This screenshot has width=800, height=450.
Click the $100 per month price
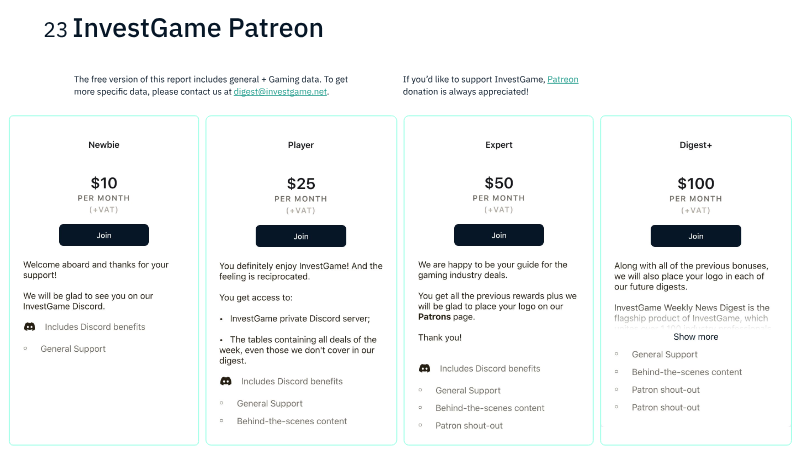[x=696, y=183]
